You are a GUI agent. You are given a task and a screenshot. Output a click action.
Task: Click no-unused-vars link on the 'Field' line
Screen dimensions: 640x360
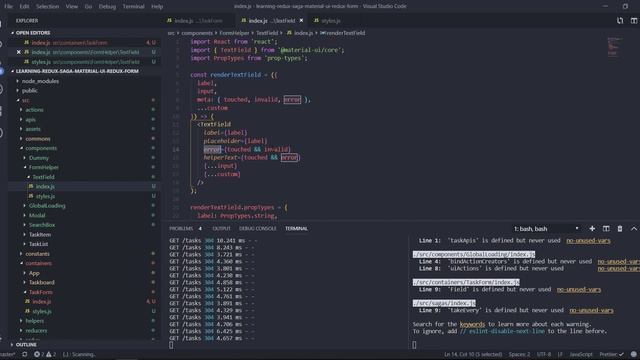(x=579, y=289)
